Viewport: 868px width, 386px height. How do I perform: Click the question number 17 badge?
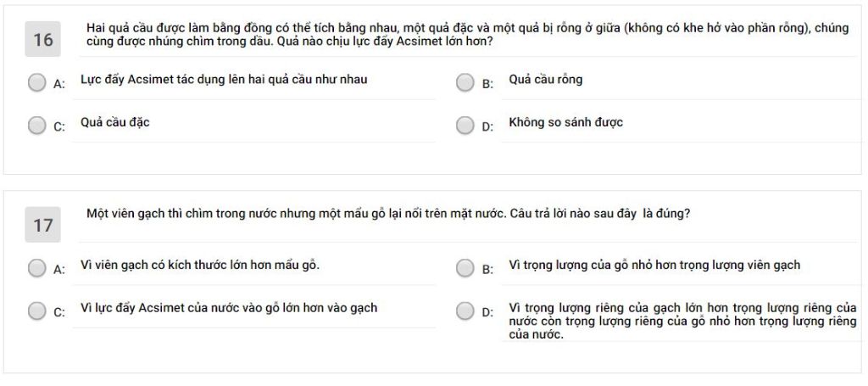tap(42, 225)
